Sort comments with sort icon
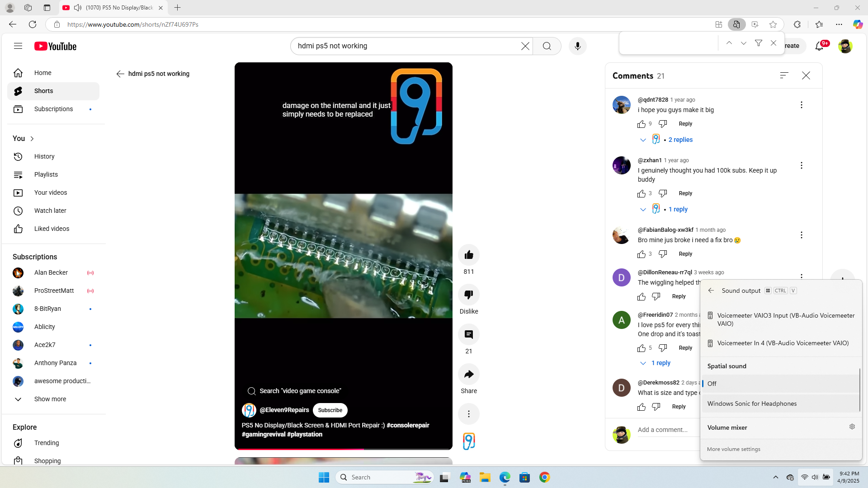 [x=784, y=75]
